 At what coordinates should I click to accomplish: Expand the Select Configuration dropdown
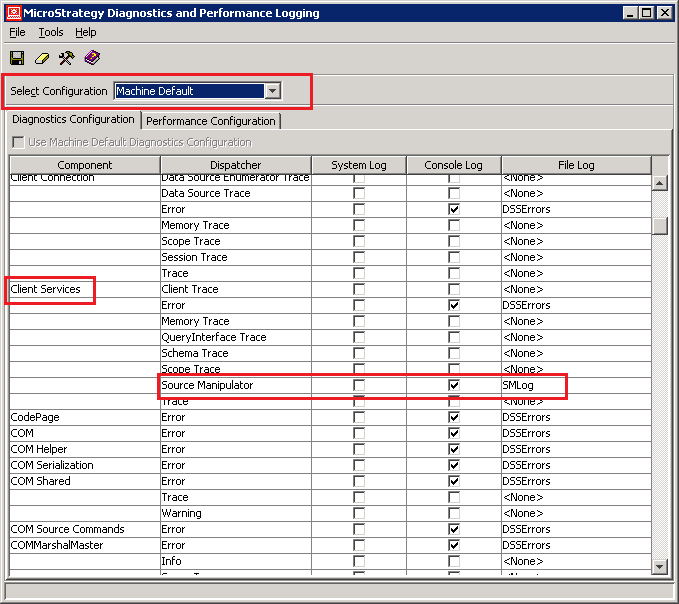[272, 91]
